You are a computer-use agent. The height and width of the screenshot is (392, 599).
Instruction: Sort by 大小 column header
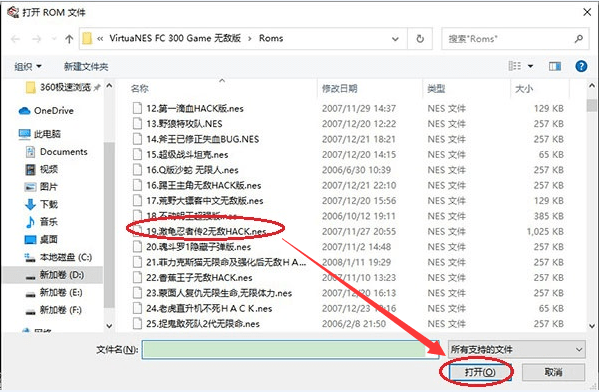click(x=524, y=89)
